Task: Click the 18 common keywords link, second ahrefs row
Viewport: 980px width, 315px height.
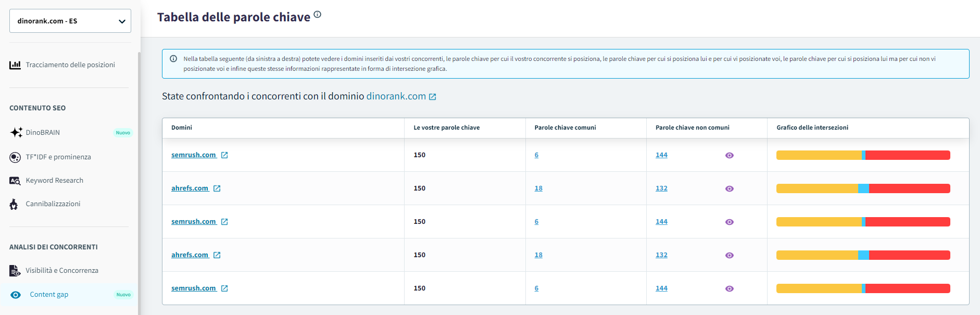Action: [x=538, y=255]
